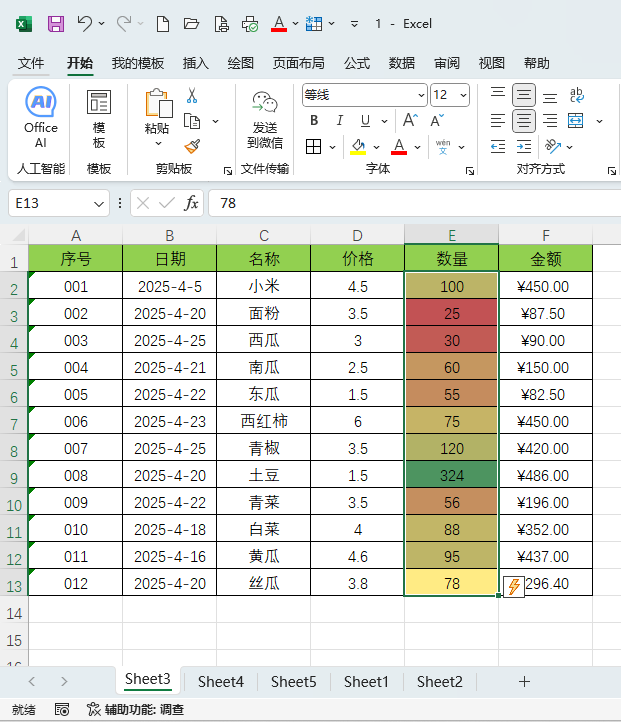Select the Format Painter brush

192,146
